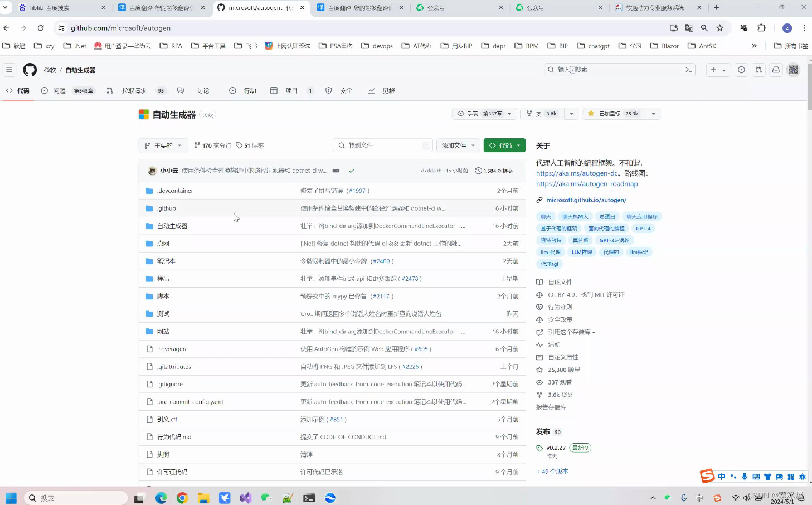Open the terminal icon in taskbar
The image size is (812, 505).
point(309,498)
